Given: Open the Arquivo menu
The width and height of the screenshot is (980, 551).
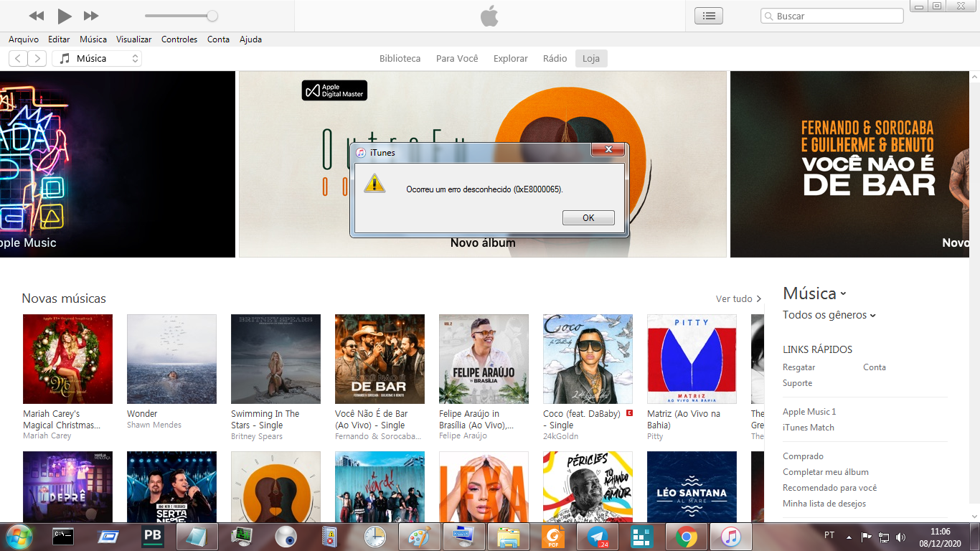Looking at the screenshot, I should pos(24,39).
